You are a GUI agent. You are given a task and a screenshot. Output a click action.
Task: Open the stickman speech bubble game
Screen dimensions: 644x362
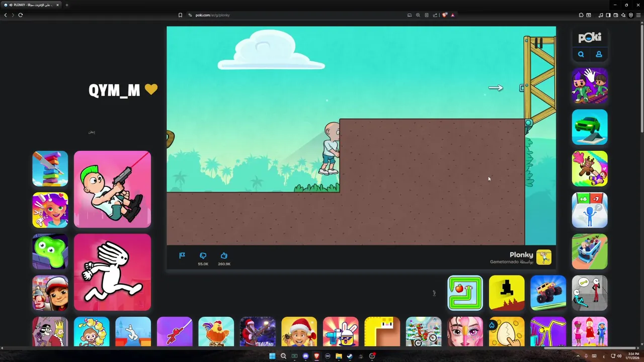tap(590, 293)
